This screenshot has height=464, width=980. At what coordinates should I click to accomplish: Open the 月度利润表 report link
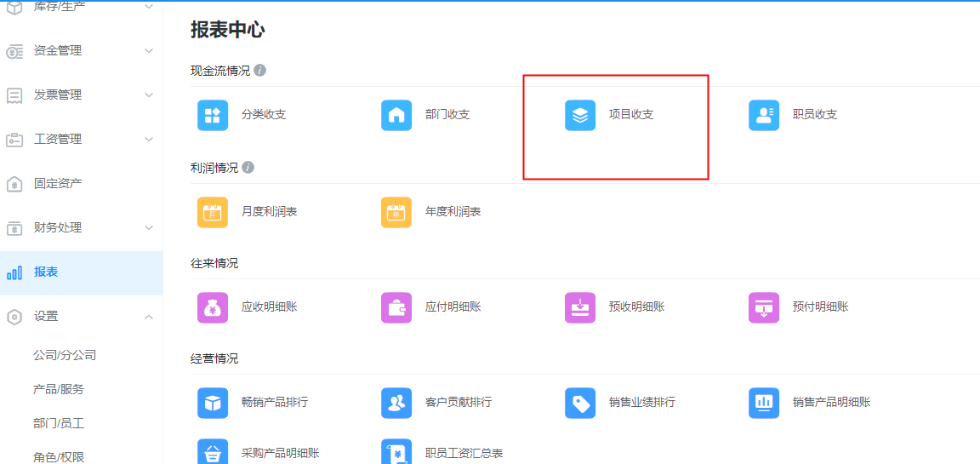point(270,212)
